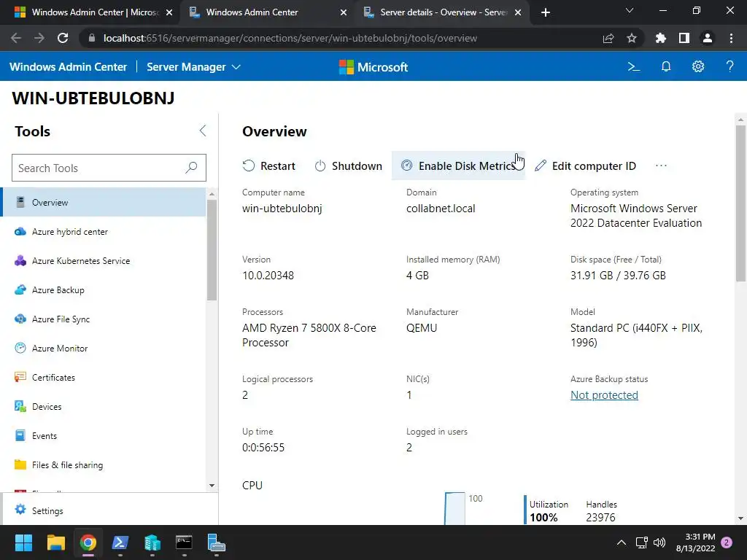This screenshot has height=560, width=747.
Task: Open the Windows Start menu
Action: tap(23, 542)
